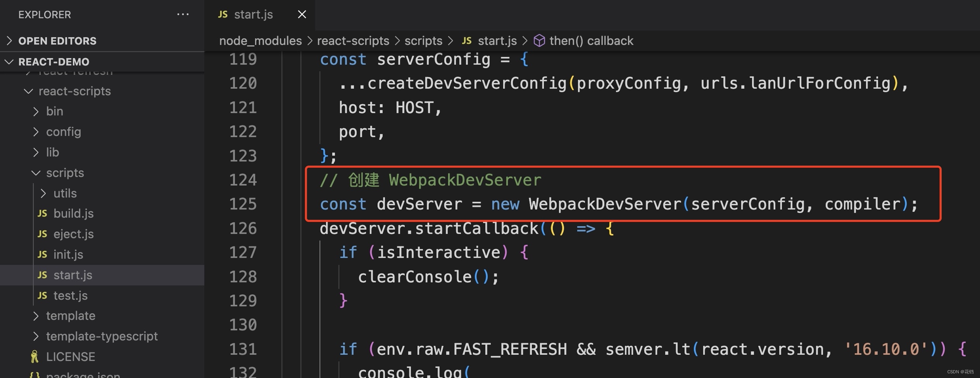980x378 pixels.
Task: Click JS icon on start.js tab
Action: [223, 15]
